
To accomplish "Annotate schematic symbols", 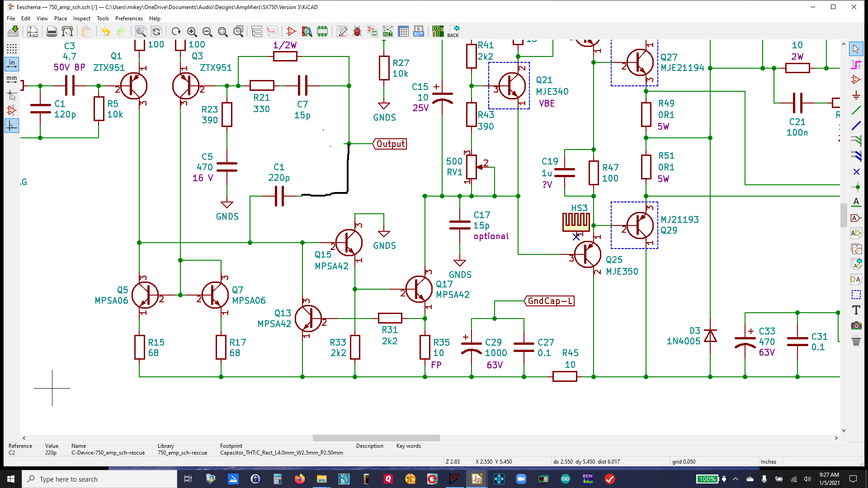I will (342, 31).
